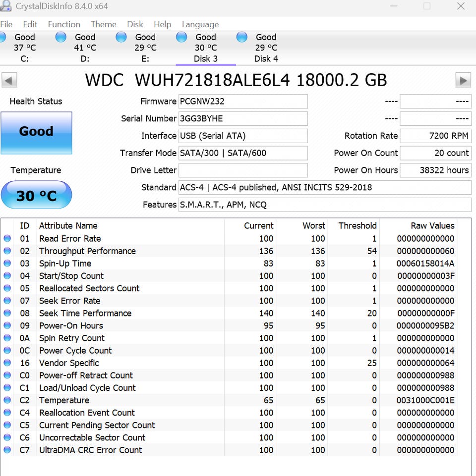Select the Read Error Rate row name
This screenshot has width=476, height=476.
[70, 238]
